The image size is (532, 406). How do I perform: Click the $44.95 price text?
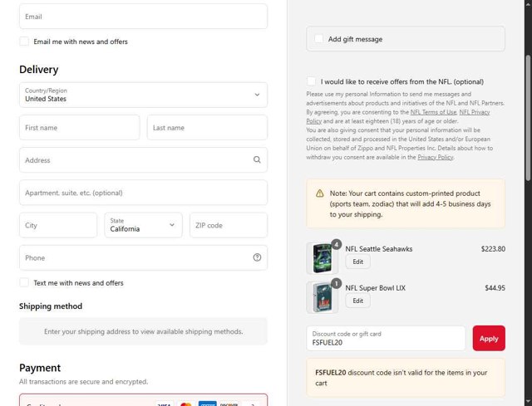[x=495, y=288]
